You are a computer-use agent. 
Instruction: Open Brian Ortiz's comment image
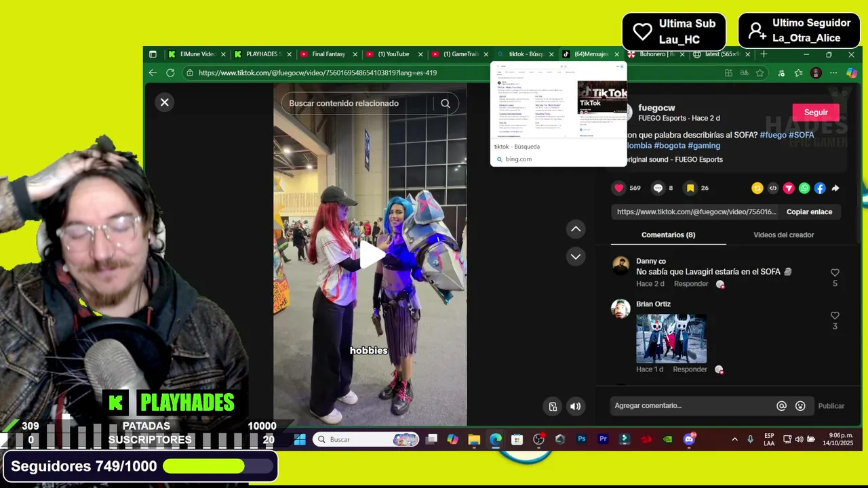pos(671,338)
